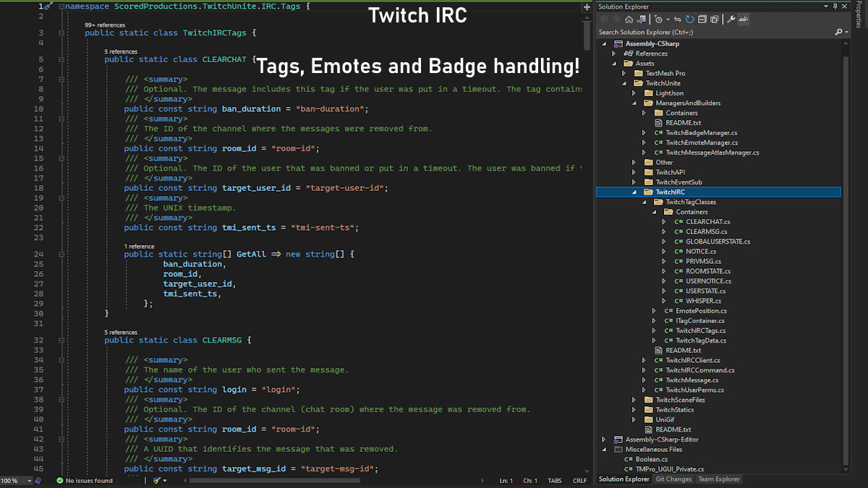Click the C# icon beside Boolean.cs

click(629, 459)
